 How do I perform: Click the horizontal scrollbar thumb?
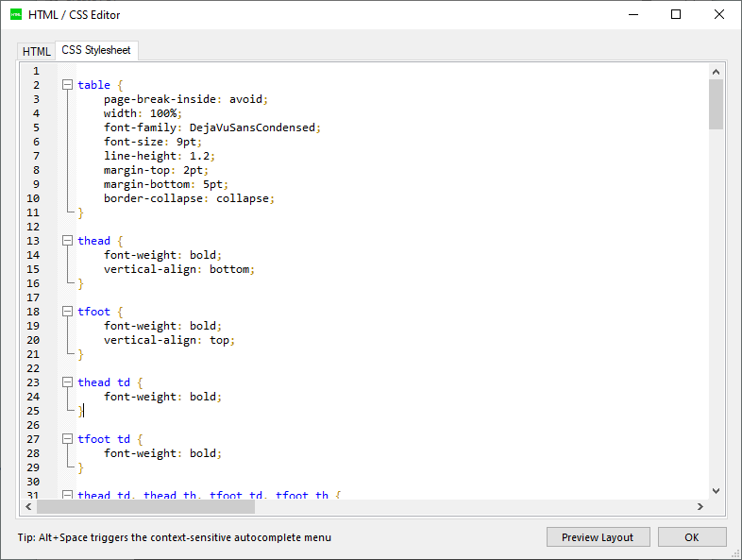coord(145,506)
